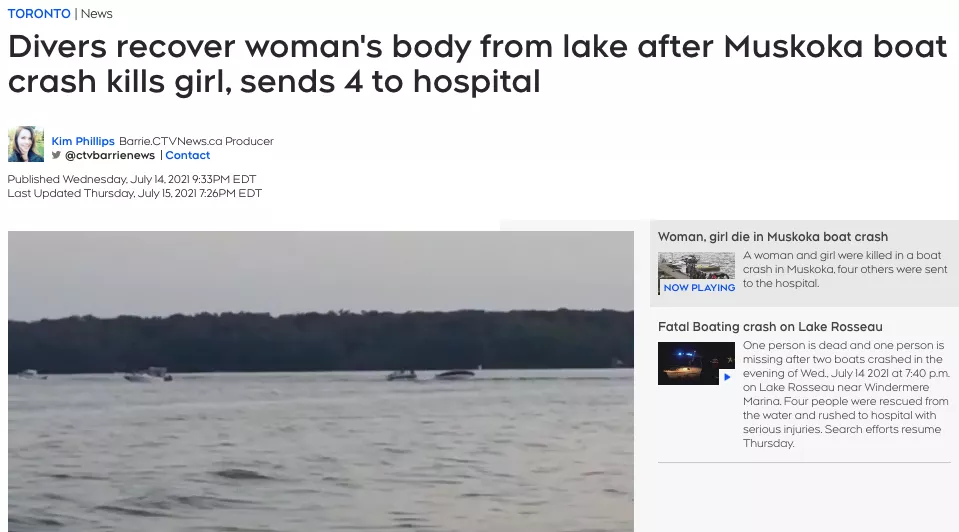Open 'Fatal Boating crash on Lake Rosseau' title
Viewport: 959px width, 532px height.
click(x=770, y=327)
